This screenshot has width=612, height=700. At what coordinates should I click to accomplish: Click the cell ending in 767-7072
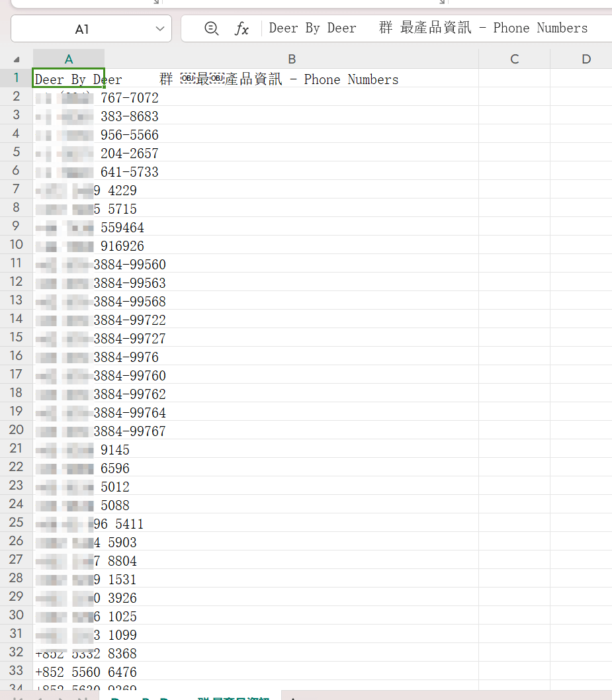point(69,97)
